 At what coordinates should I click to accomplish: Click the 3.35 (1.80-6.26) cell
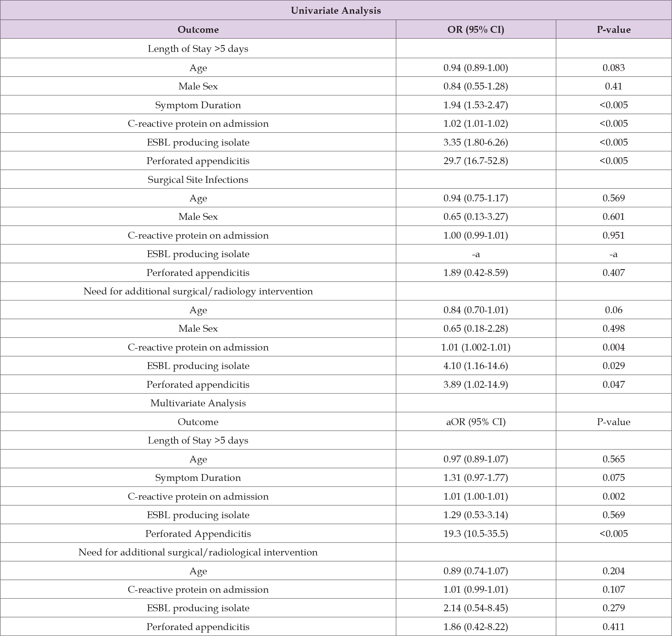(476, 142)
